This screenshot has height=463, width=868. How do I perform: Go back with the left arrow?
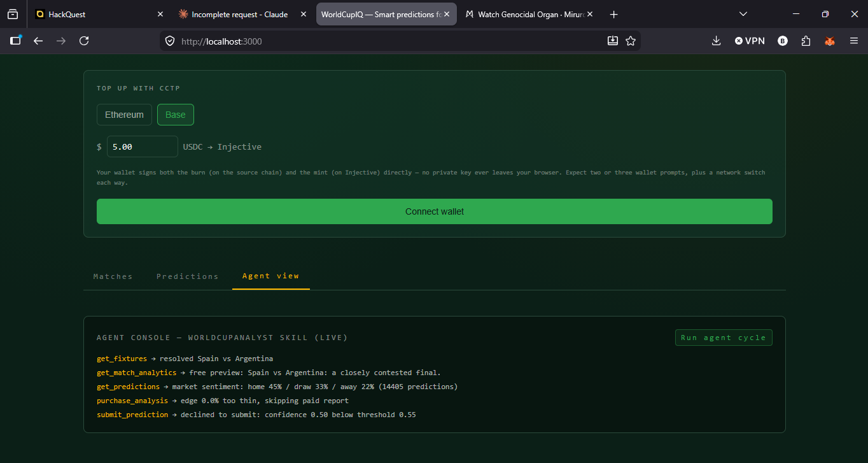pos(38,41)
